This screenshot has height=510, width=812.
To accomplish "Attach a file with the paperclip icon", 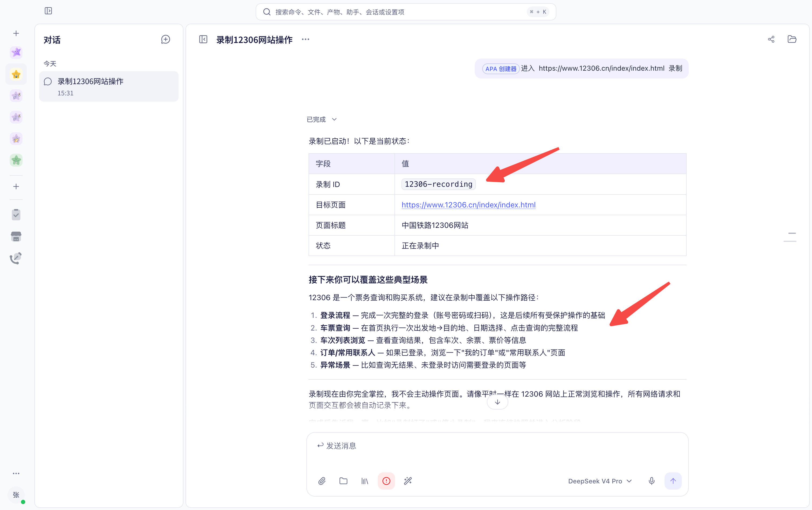I will click(x=322, y=481).
